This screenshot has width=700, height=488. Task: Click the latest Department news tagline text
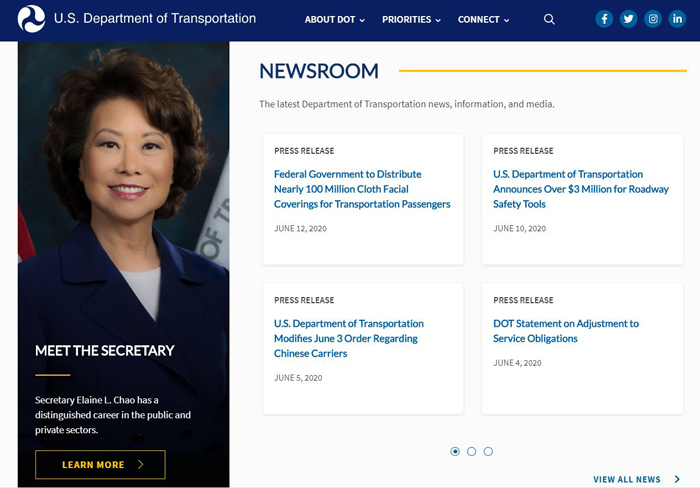407,104
